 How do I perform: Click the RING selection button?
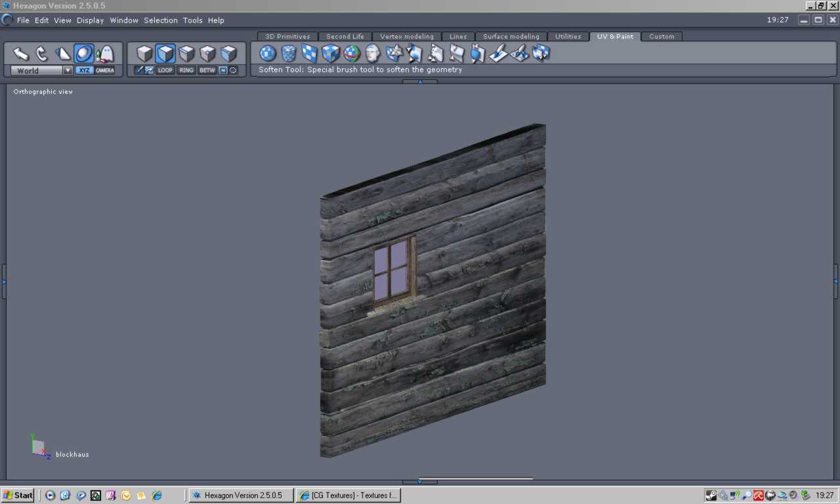(x=186, y=70)
